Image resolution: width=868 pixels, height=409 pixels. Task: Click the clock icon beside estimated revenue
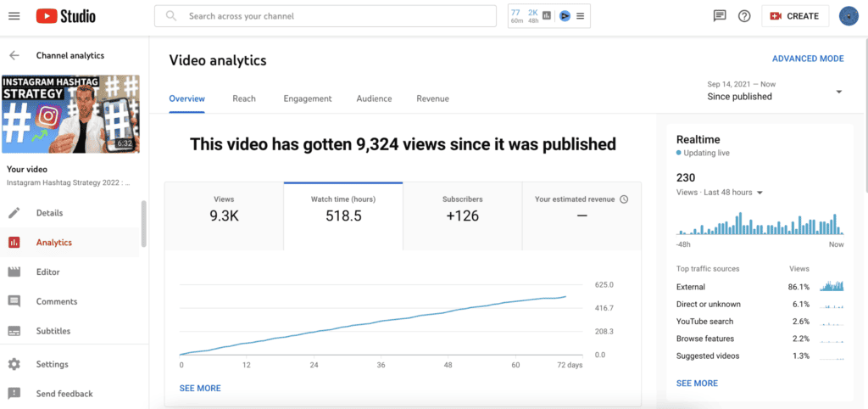pyautogui.click(x=624, y=199)
